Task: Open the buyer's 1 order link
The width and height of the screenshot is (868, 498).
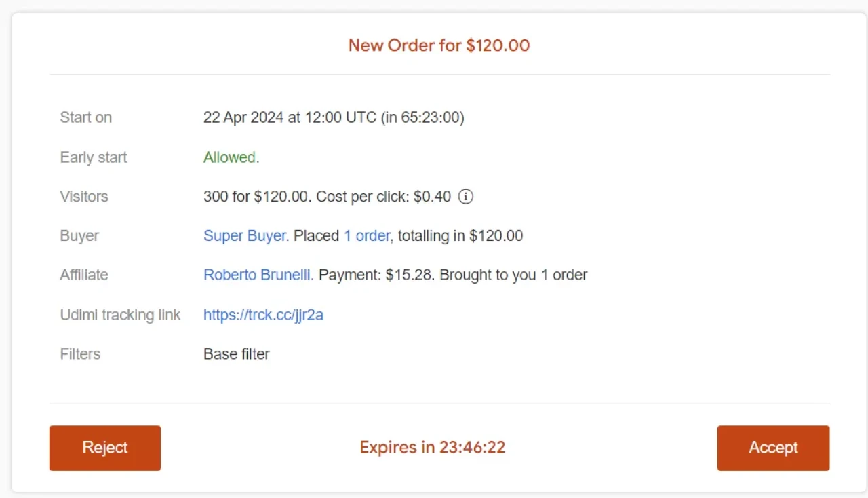Action: [x=366, y=236]
